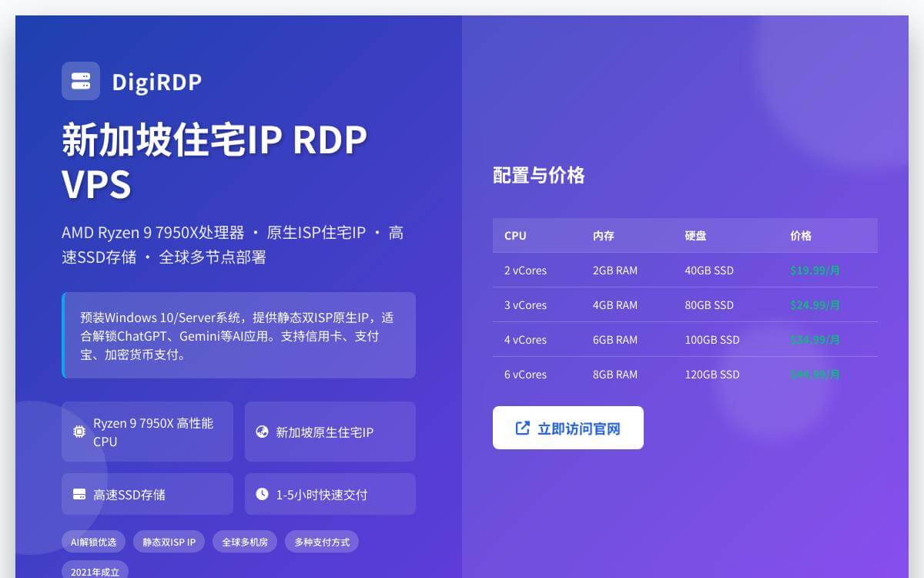The height and width of the screenshot is (578, 924).
Task: Click the DigiRDP brand name text
Action: [x=157, y=81]
